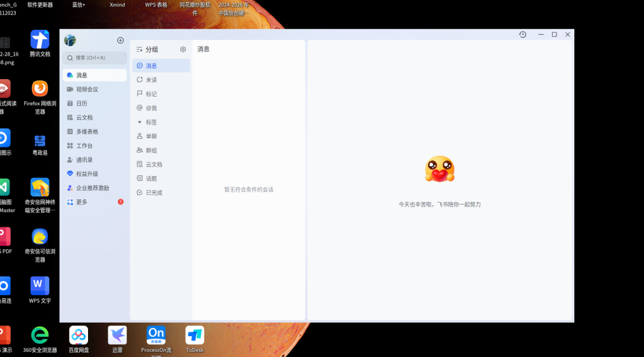644x357 pixels.
Task: Expand the 标签 group arrow
Action: pyautogui.click(x=140, y=122)
